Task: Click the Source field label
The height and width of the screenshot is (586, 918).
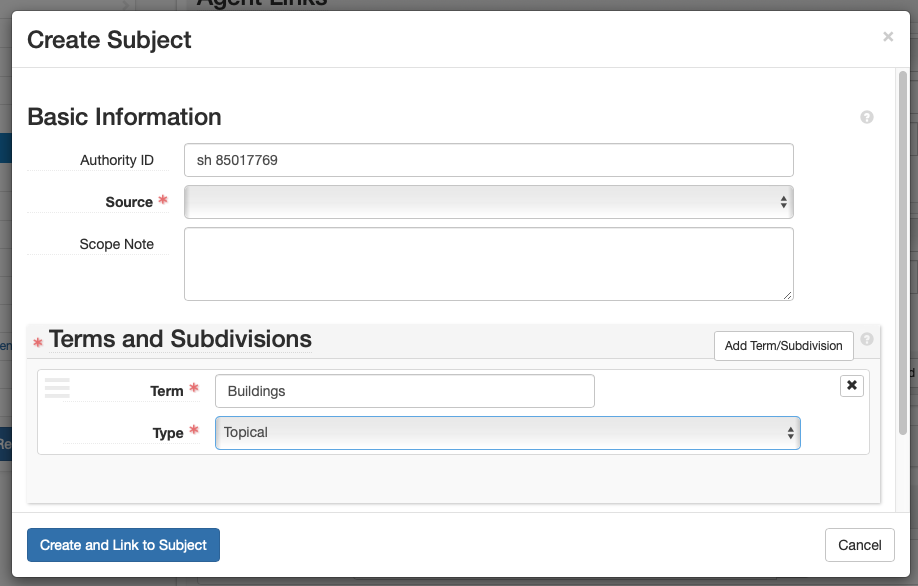Action: point(129,202)
